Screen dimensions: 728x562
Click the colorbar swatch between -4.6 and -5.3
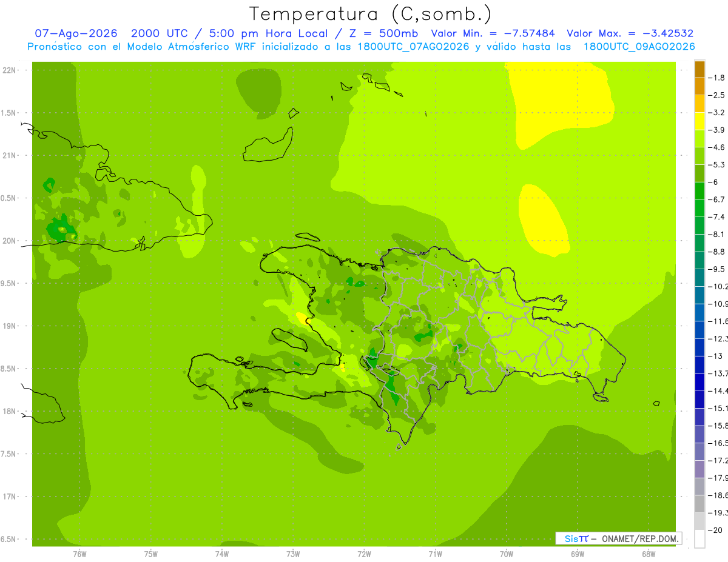click(x=699, y=156)
